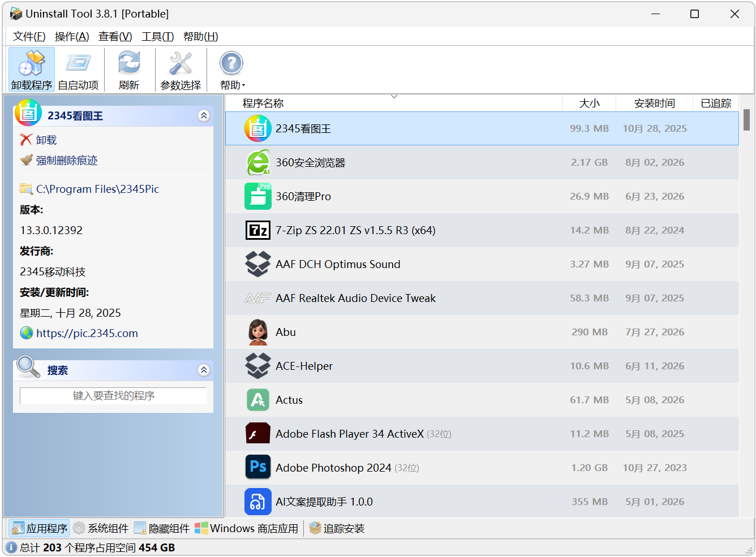
Task: Sort by 已追踪 column header
Action: [x=716, y=103]
